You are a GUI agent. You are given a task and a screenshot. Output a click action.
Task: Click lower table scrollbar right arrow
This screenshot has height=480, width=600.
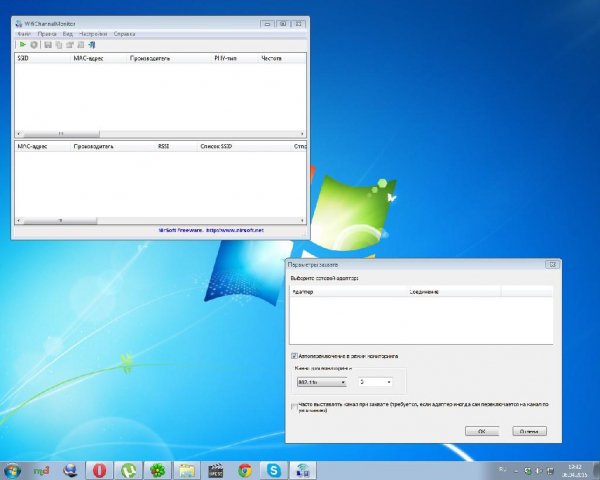click(x=302, y=221)
